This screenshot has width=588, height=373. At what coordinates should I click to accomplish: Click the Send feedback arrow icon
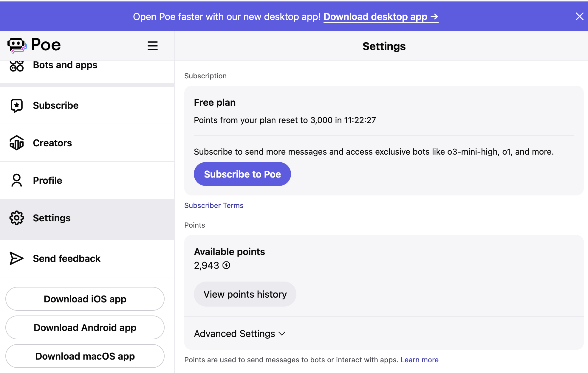tap(17, 258)
